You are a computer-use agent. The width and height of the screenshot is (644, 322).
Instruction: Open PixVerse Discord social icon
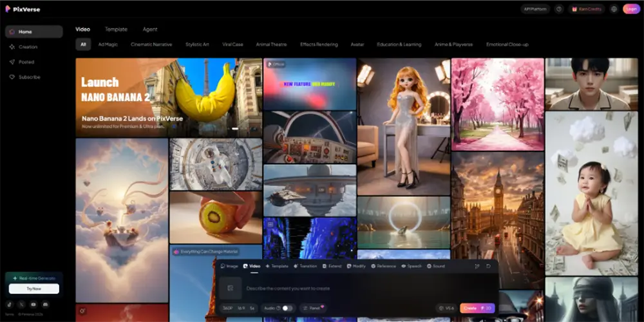tap(45, 304)
